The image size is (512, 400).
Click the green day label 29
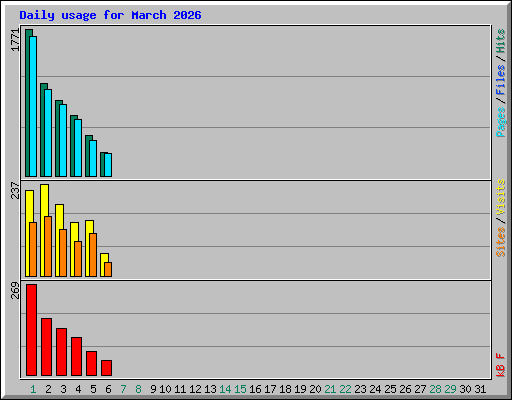coord(450,389)
